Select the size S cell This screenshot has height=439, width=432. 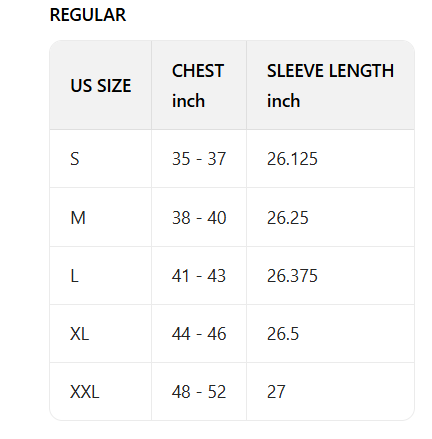coord(100,159)
